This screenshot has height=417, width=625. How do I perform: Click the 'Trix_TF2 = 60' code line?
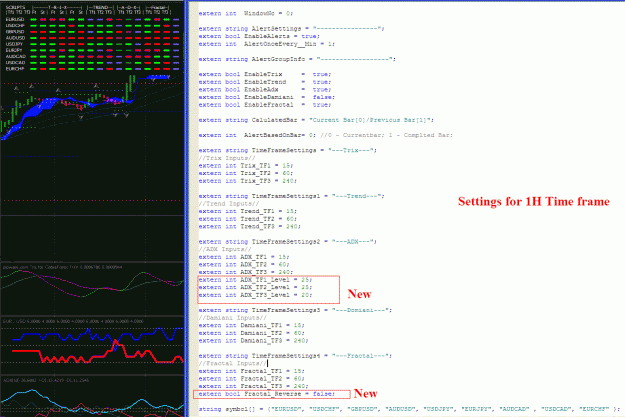[x=246, y=173]
